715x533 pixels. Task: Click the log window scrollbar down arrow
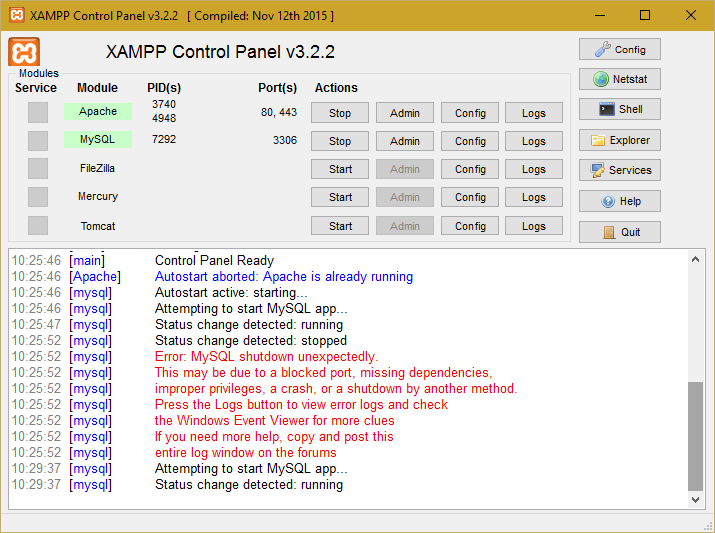click(696, 498)
